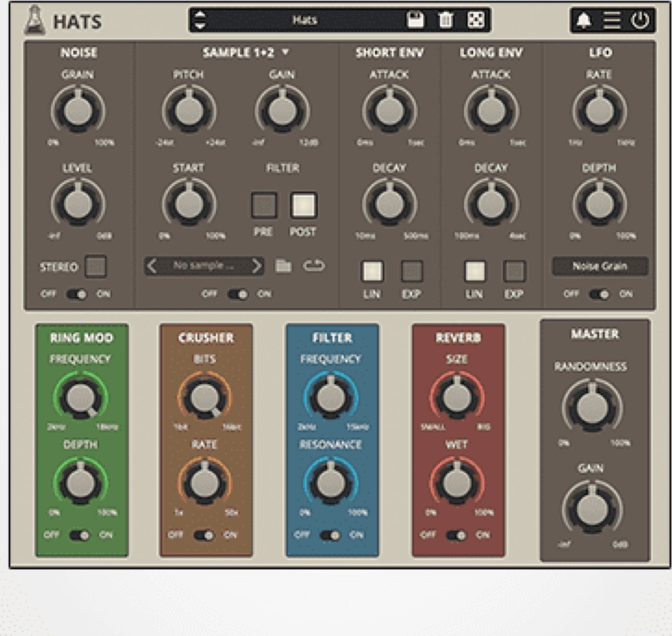This screenshot has width=672, height=636.
Task: Enable the Ring Mod on/off switch
Action: click(80, 535)
